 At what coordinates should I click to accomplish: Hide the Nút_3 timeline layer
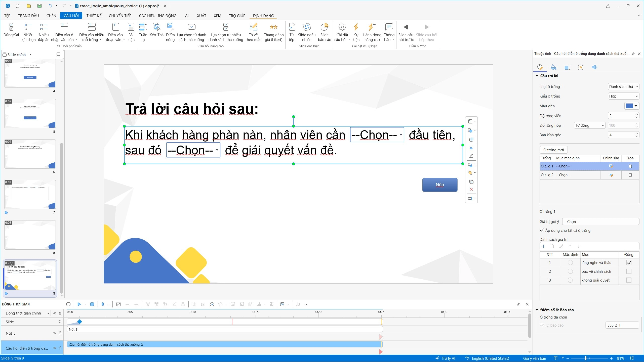(55, 333)
